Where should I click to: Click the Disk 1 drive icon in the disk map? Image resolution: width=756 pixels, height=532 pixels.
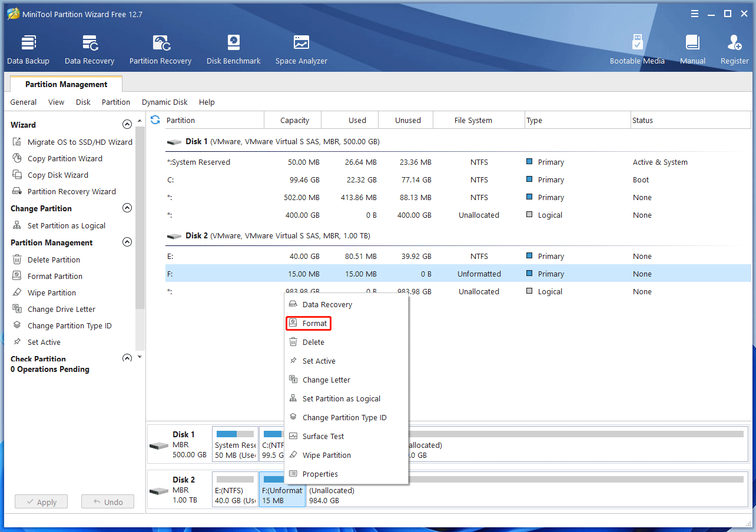159,445
